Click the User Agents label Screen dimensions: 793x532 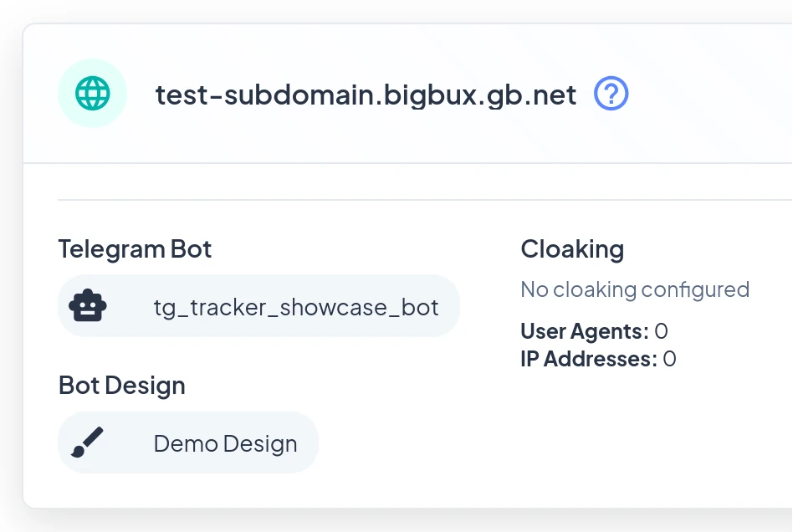click(x=584, y=331)
